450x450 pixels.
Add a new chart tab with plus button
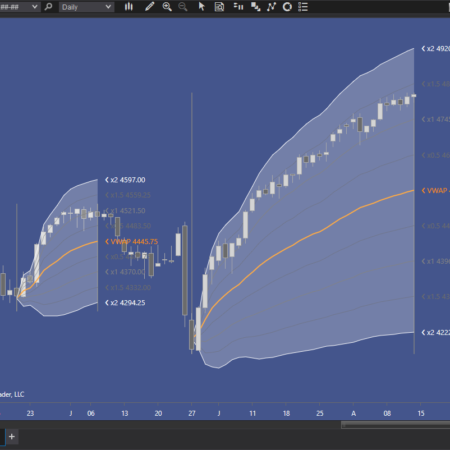coord(12,436)
